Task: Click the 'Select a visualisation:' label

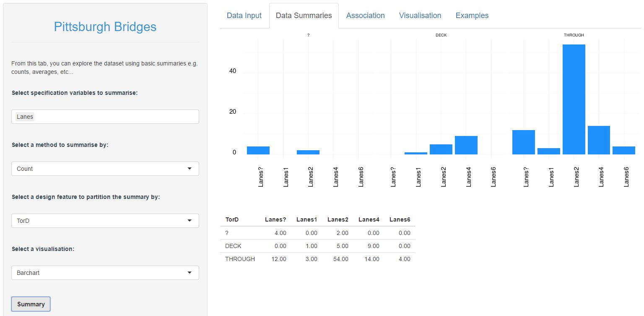Action: 43,249
